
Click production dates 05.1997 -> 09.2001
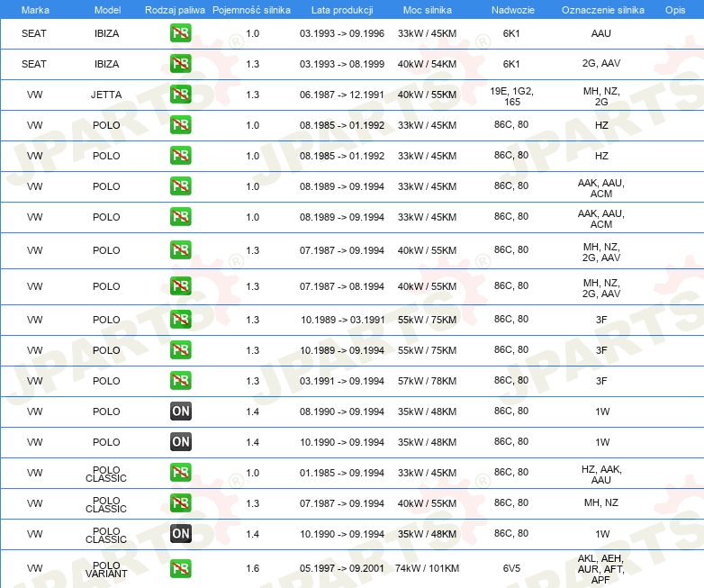point(342,568)
